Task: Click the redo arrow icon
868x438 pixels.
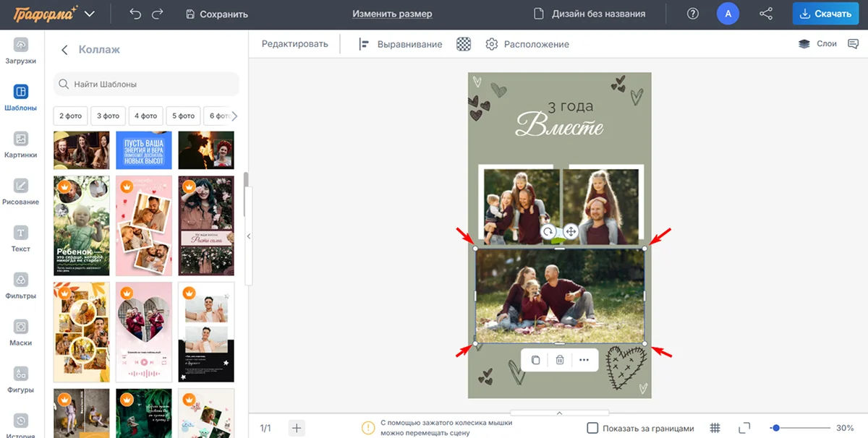Action: (158, 14)
